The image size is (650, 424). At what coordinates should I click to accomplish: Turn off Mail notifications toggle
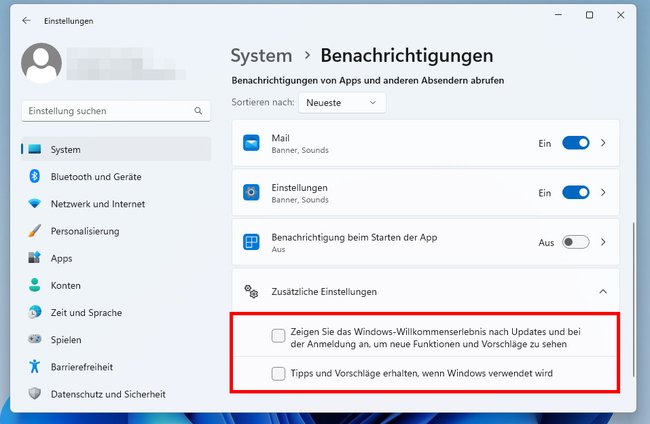tap(576, 143)
